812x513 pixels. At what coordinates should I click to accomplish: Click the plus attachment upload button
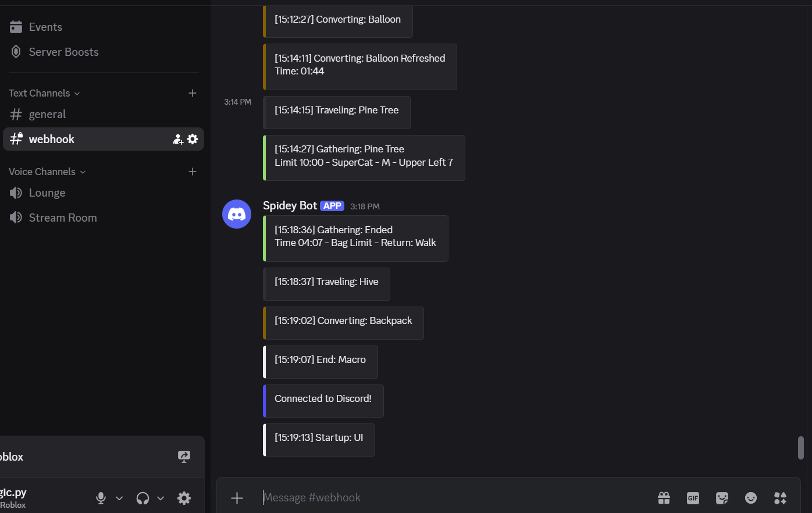237,498
